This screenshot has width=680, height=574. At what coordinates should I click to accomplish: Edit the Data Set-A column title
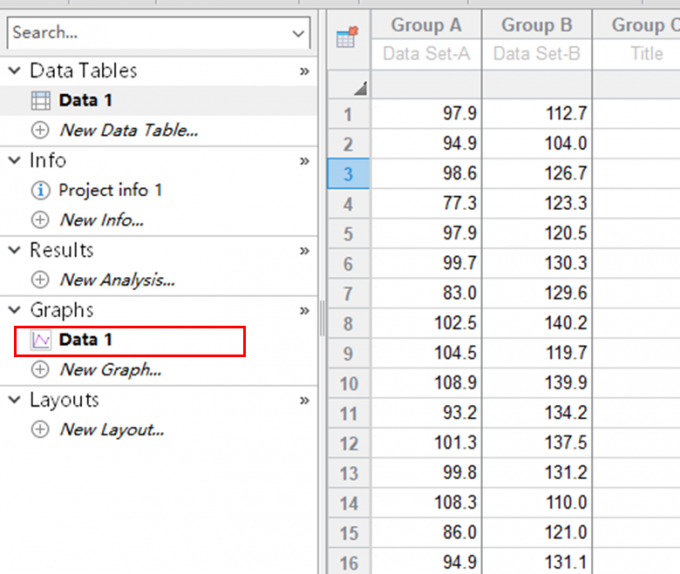[426, 54]
